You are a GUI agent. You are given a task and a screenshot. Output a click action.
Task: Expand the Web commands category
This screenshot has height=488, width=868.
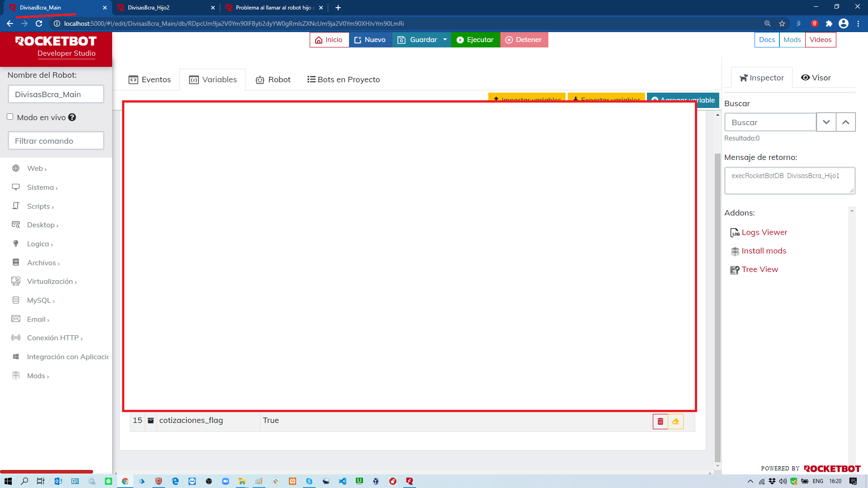click(36, 169)
